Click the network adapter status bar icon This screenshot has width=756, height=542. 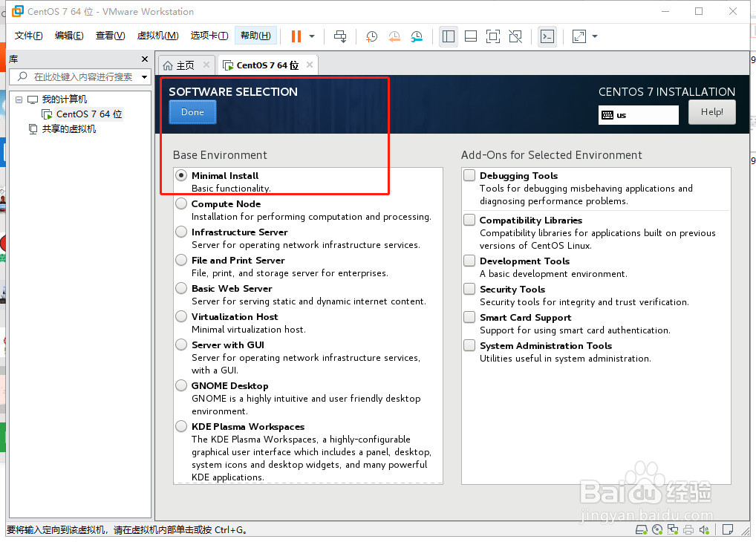[673, 530]
